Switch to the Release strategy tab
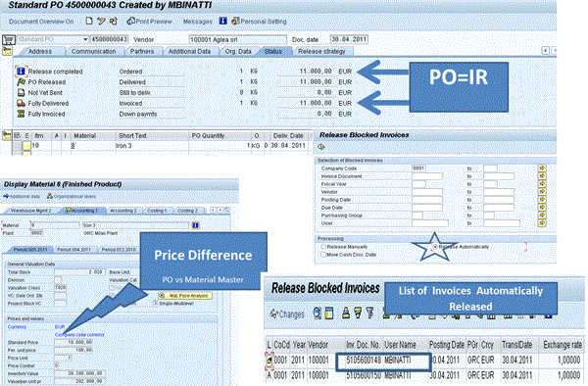Image resolution: width=588 pixels, height=386 pixels. pos(321,51)
